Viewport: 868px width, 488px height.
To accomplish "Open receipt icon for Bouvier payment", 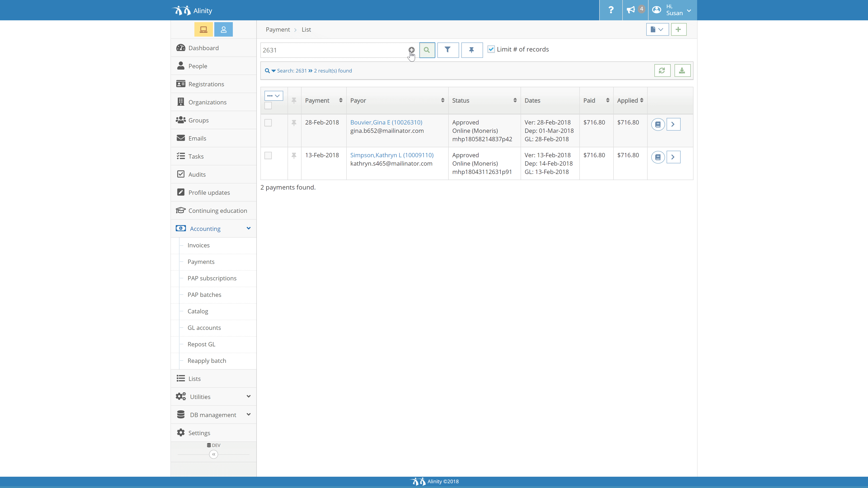I will (658, 124).
